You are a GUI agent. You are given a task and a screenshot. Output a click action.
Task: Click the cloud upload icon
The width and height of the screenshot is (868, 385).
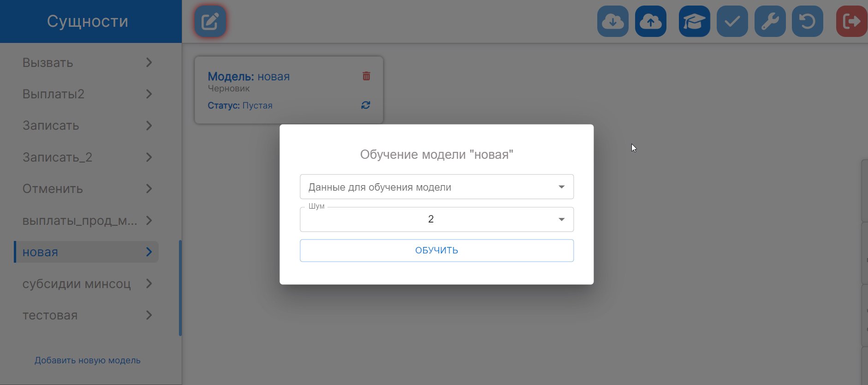point(650,21)
